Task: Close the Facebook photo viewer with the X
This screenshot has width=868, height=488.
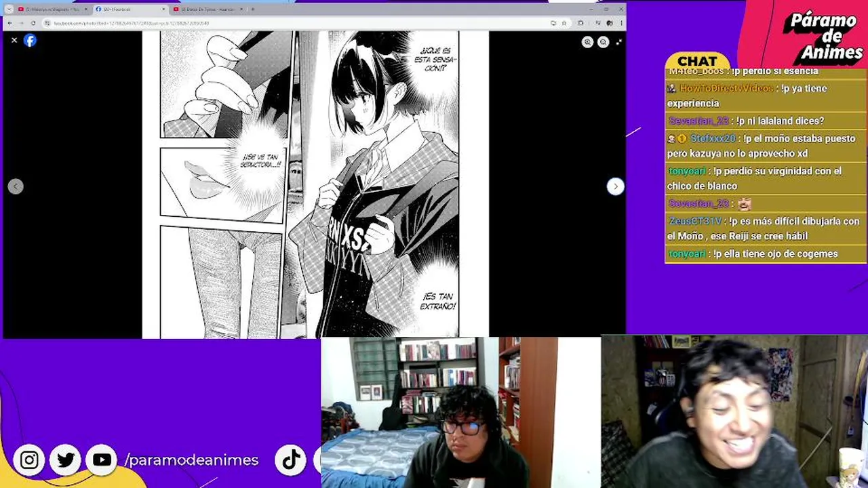Action: 14,41
